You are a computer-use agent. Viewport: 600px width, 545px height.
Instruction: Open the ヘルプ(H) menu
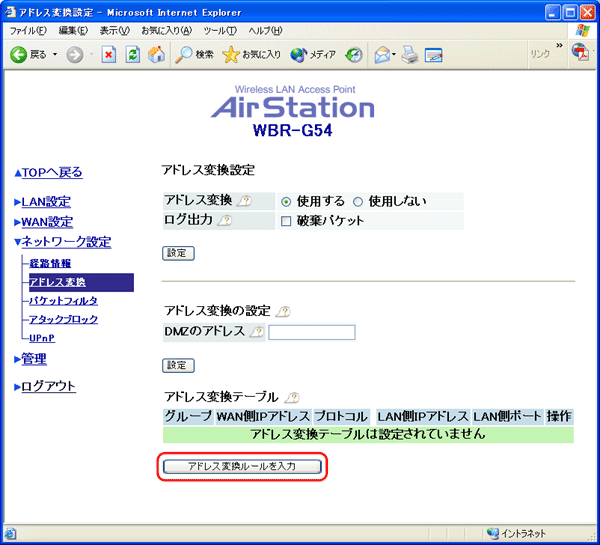265,31
